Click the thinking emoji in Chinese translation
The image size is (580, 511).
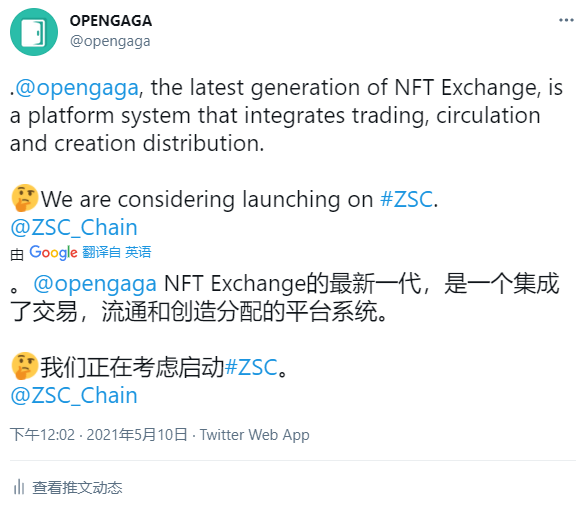[24, 366]
